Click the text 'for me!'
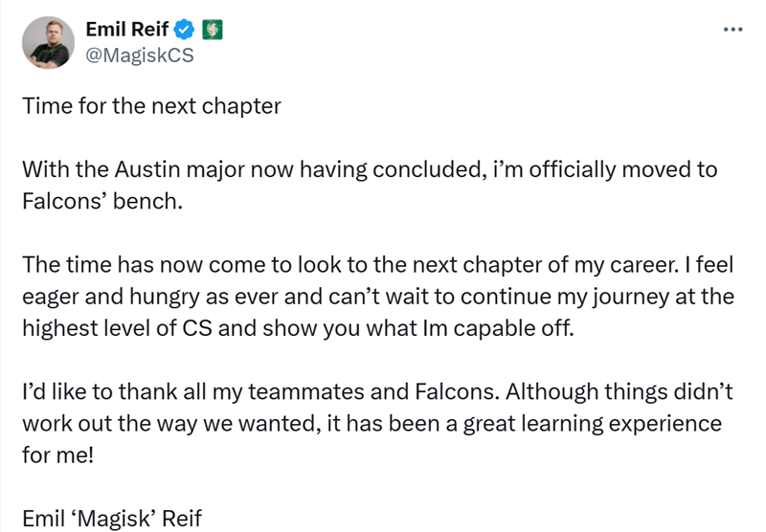 (57, 454)
